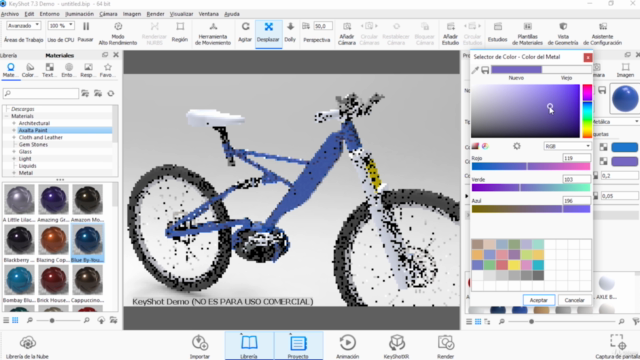The image size is (640, 360).
Task: Switch library to list view
Action: point(6,320)
